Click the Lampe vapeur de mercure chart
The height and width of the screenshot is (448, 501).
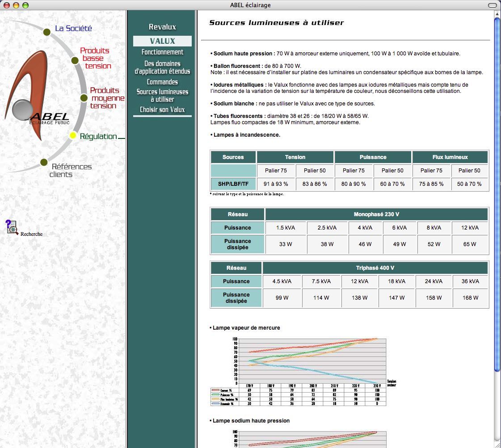pos(303,371)
